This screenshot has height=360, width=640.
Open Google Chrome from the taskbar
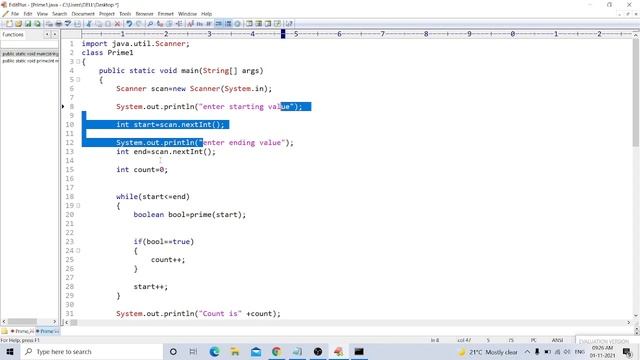point(277,351)
